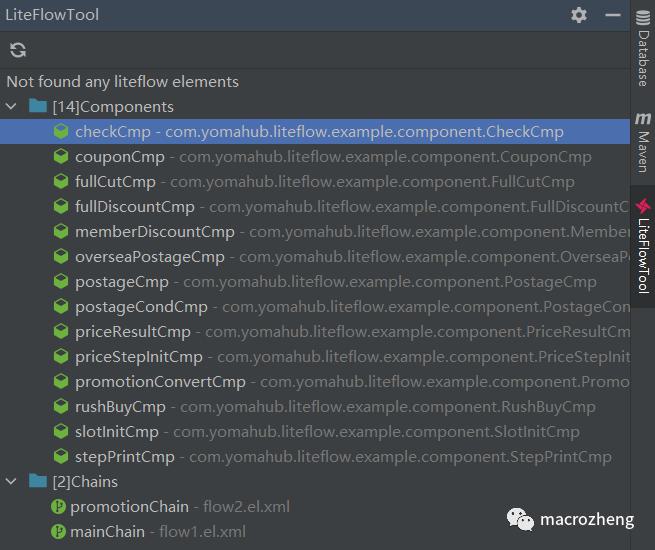Click the postageCondCmp cube icon
The height and width of the screenshot is (550, 655).
(x=61, y=307)
